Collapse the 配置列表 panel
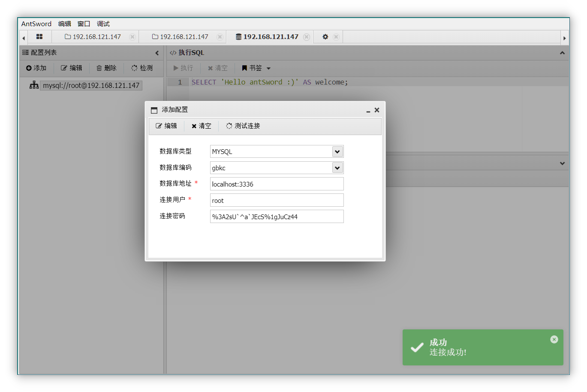This screenshot has width=587, height=392. pyautogui.click(x=157, y=53)
